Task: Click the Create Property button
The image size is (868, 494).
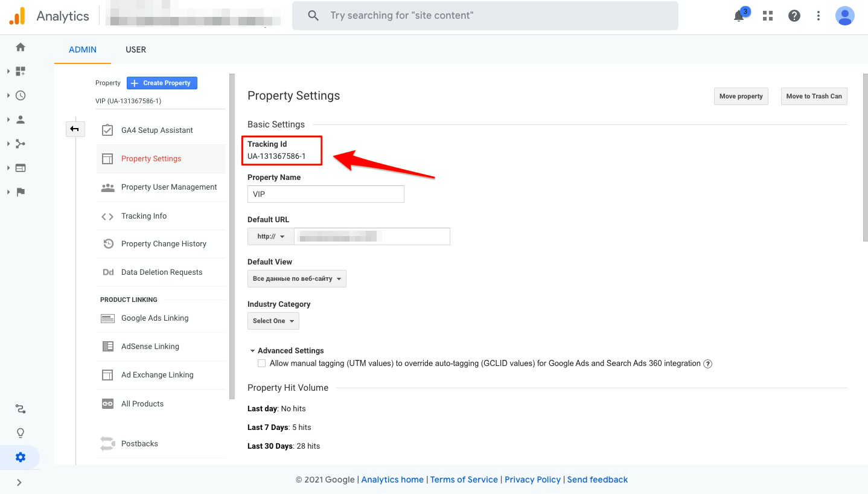Action: (x=162, y=83)
